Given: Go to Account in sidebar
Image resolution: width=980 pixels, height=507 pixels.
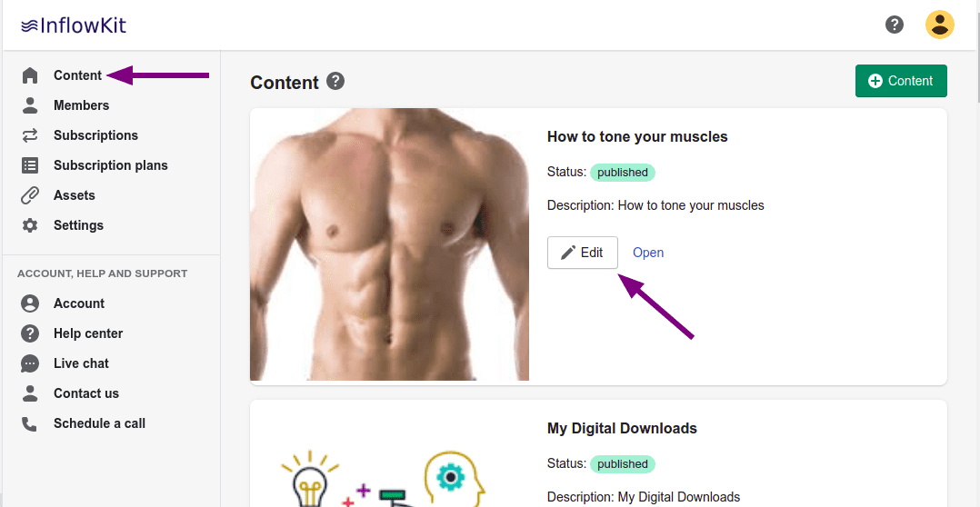Looking at the screenshot, I should 79,303.
